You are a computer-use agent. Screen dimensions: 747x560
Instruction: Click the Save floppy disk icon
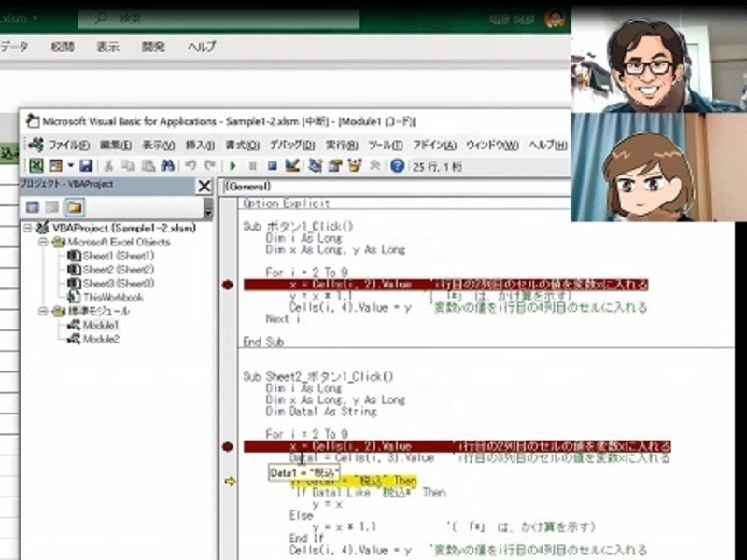pos(85,165)
